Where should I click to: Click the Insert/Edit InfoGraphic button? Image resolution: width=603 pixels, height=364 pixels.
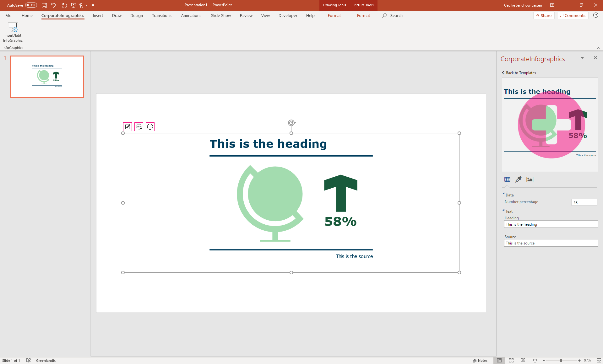tap(13, 32)
